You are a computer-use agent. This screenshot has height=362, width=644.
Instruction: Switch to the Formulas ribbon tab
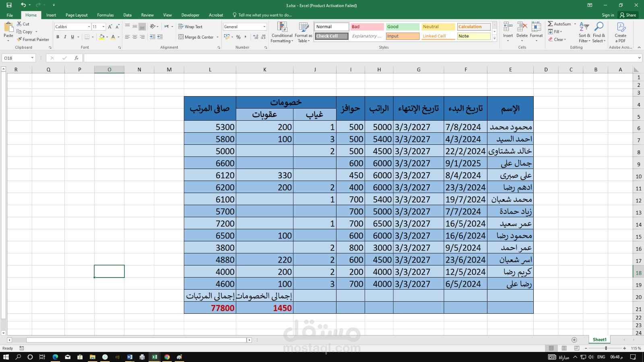(x=105, y=15)
